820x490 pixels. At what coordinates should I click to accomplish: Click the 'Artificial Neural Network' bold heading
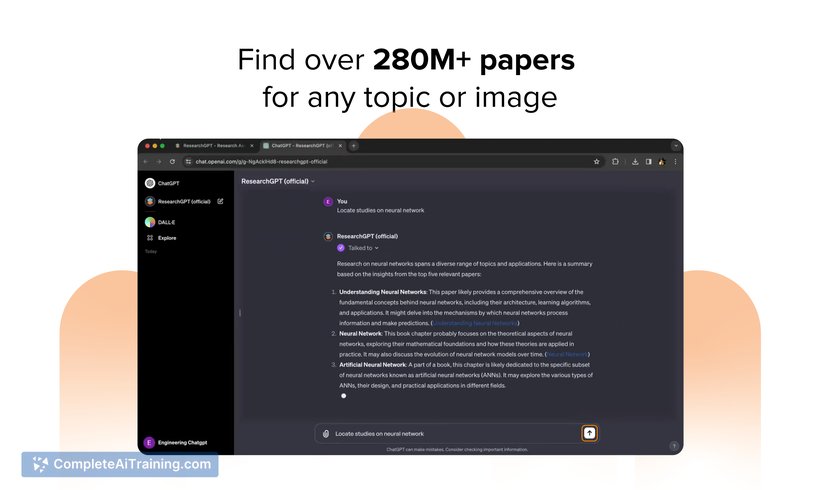click(x=373, y=365)
